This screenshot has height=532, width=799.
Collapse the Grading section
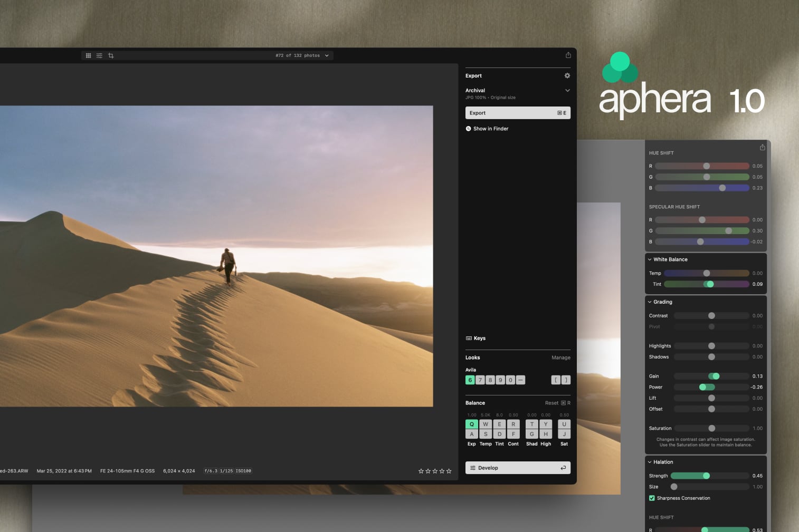(650, 302)
